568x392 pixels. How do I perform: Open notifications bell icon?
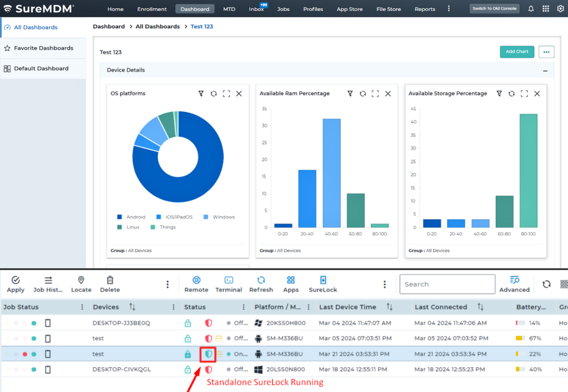(531, 9)
